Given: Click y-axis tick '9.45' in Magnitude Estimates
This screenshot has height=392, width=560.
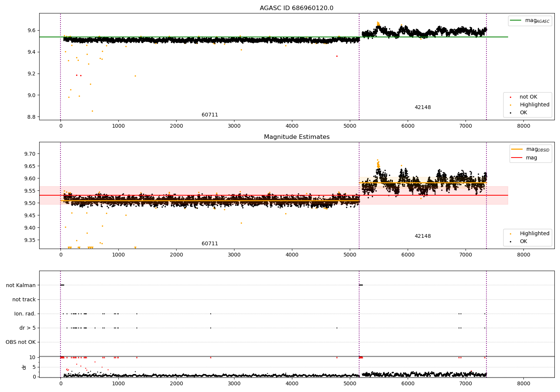Looking at the screenshot, I should (x=29, y=216).
